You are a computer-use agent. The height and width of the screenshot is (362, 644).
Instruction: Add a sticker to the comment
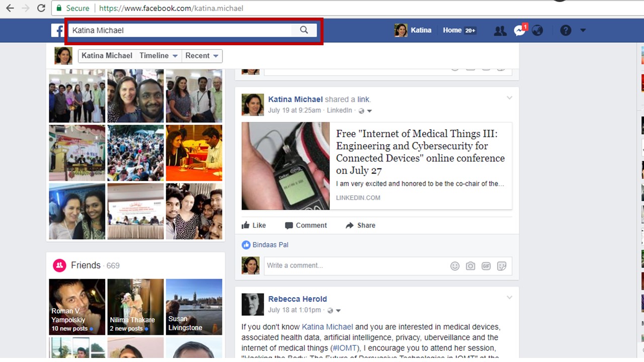click(x=502, y=266)
